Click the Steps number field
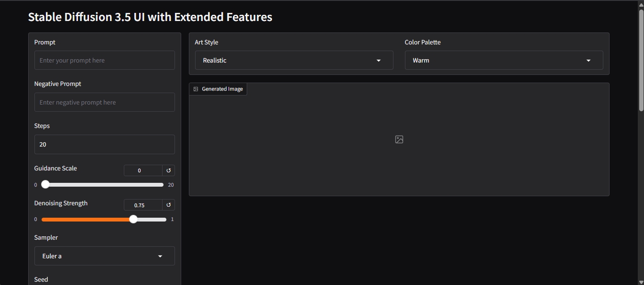644x285 pixels. (105, 144)
